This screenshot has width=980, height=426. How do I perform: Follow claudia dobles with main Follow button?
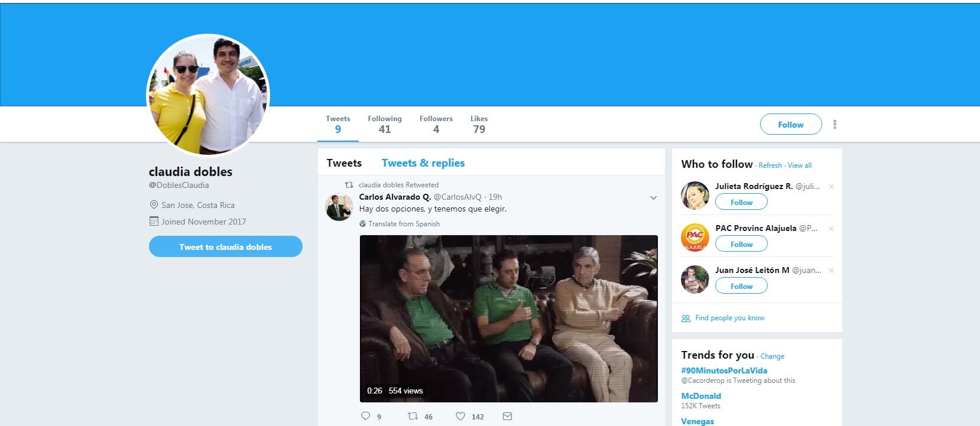pos(790,124)
